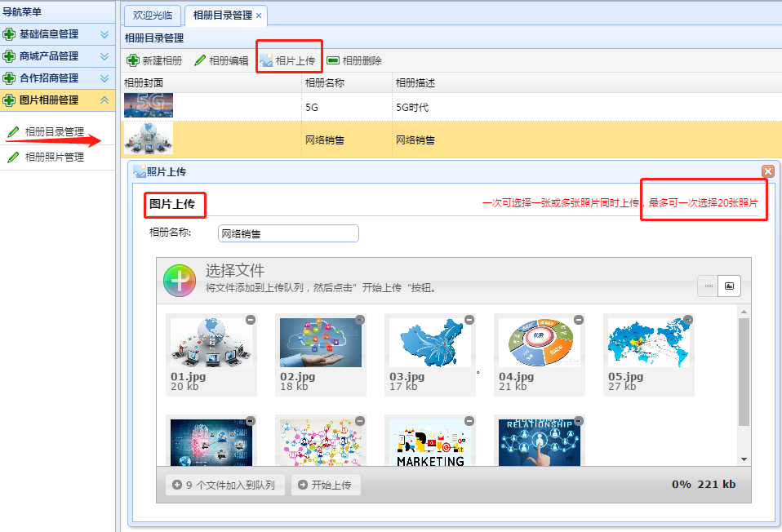Click the 相册编辑 pencil button

pyautogui.click(x=221, y=60)
